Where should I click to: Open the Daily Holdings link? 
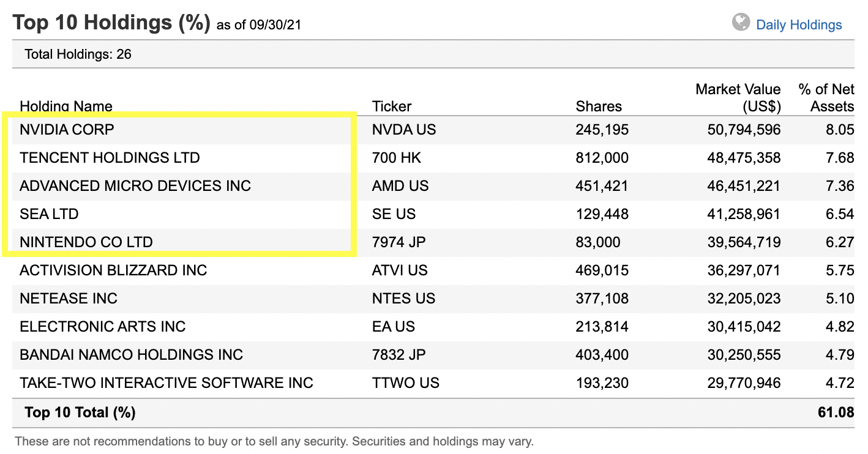point(799,25)
